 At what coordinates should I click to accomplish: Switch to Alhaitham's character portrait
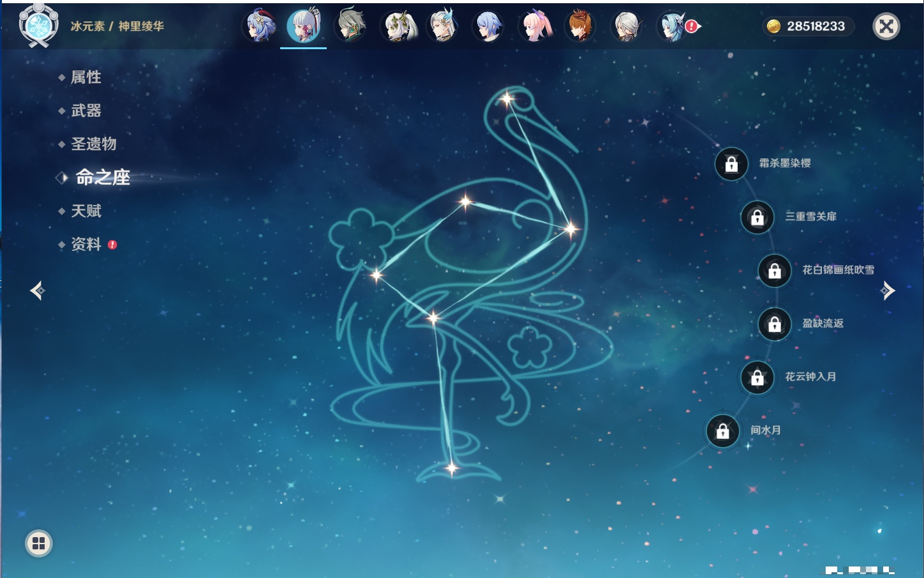[x=350, y=26]
